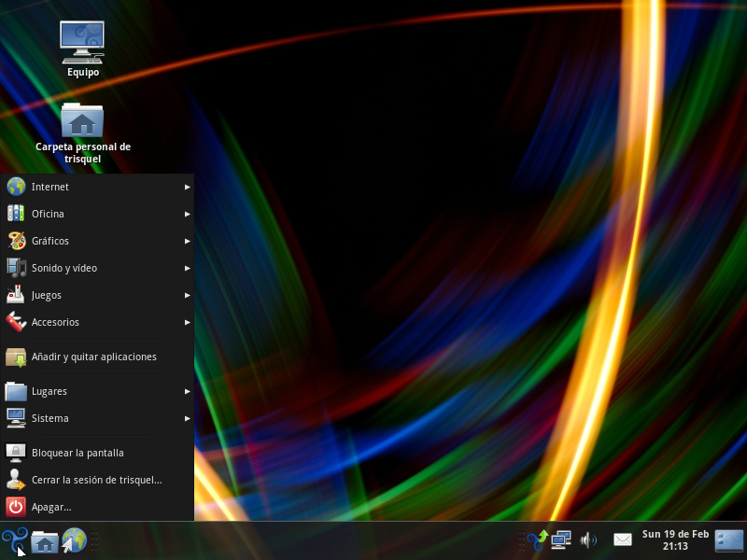Open home folder launcher in taskbar

45,541
